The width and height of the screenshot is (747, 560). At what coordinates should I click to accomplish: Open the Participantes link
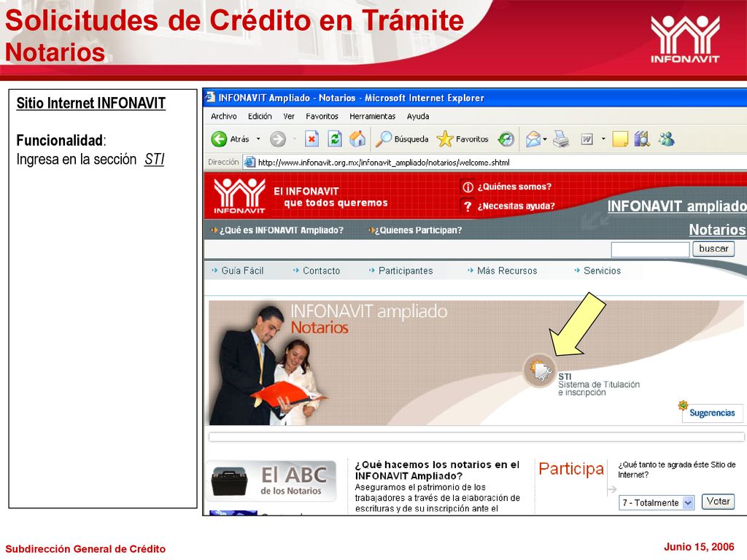pos(406,271)
